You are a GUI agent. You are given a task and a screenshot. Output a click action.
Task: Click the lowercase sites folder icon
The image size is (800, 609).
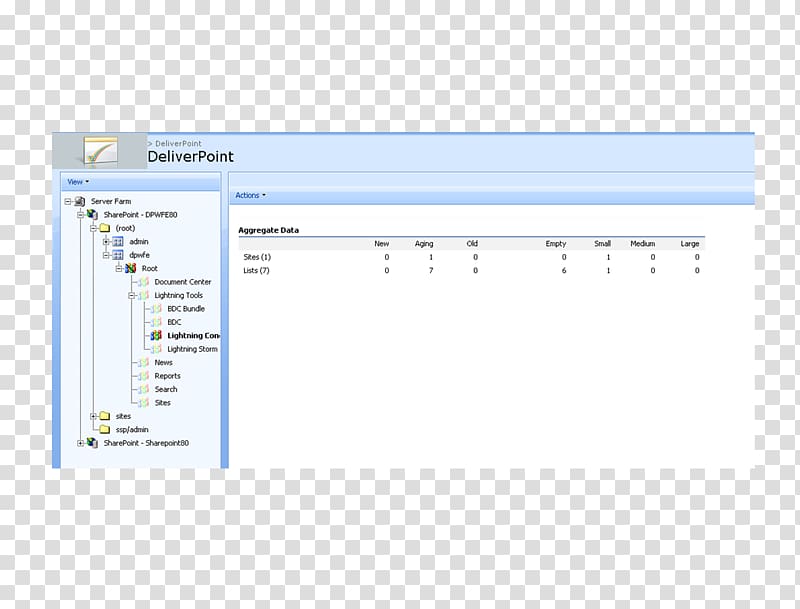pos(105,416)
